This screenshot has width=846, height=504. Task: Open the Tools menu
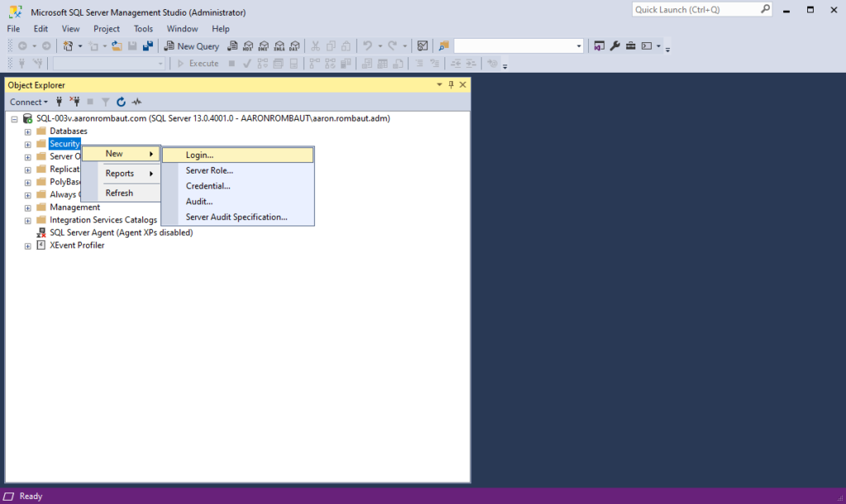(x=143, y=28)
